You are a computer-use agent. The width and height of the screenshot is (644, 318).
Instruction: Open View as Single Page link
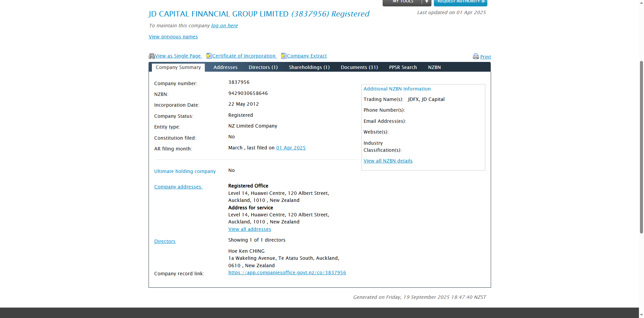(x=178, y=56)
